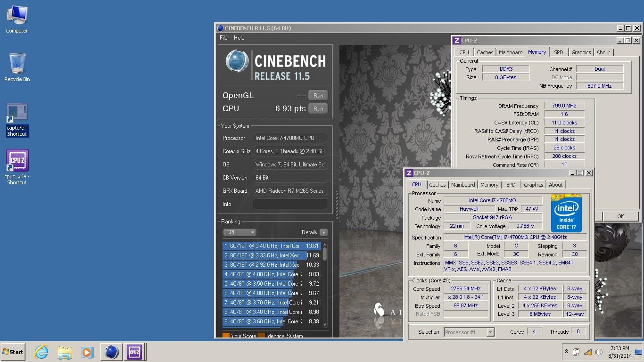Viewport: 644px width, 362px height.
Task: Select ranking entry 7. 4C/8T @ 3.70 GHz
Action: (x=272, y=303)
